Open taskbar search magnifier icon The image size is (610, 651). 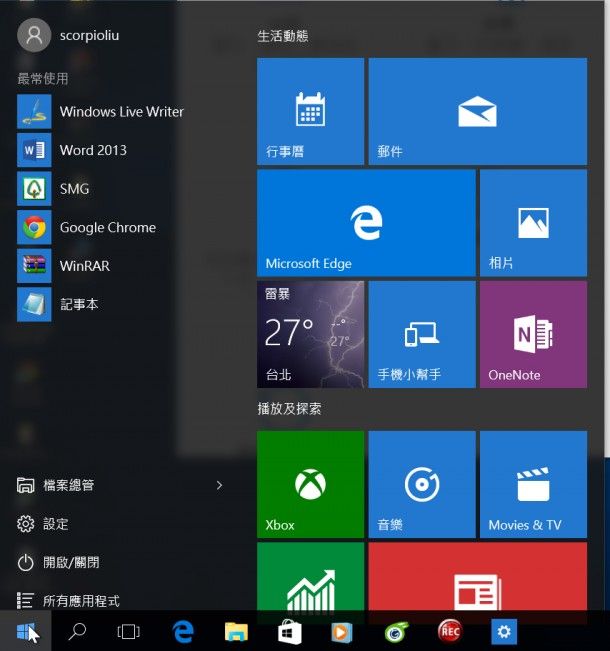coord(77,631)
